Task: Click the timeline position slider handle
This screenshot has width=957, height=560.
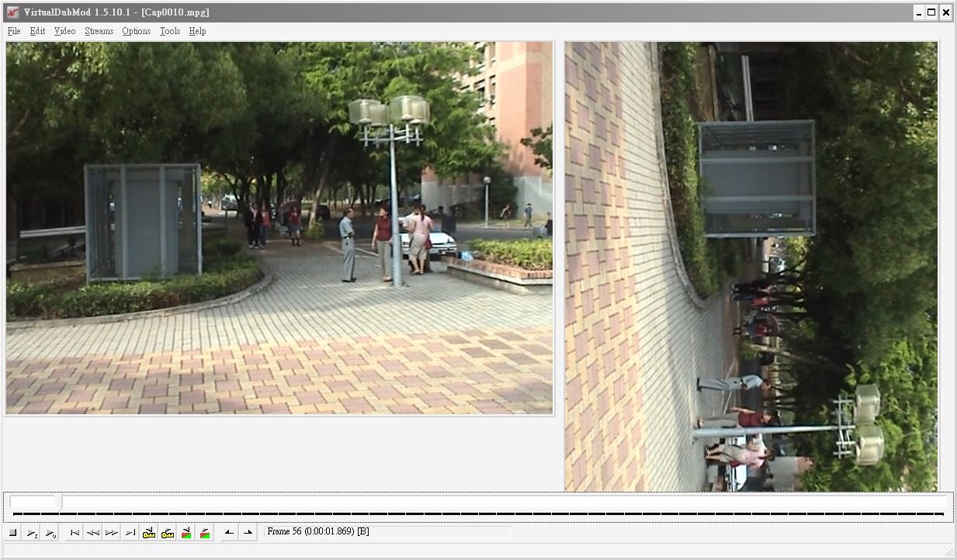Action: coord(59,503)
